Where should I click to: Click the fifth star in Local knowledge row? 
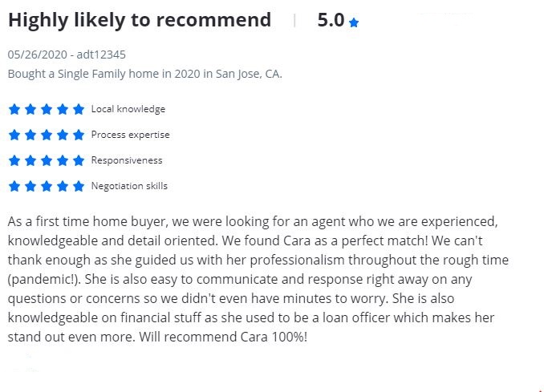coord(78,109)
